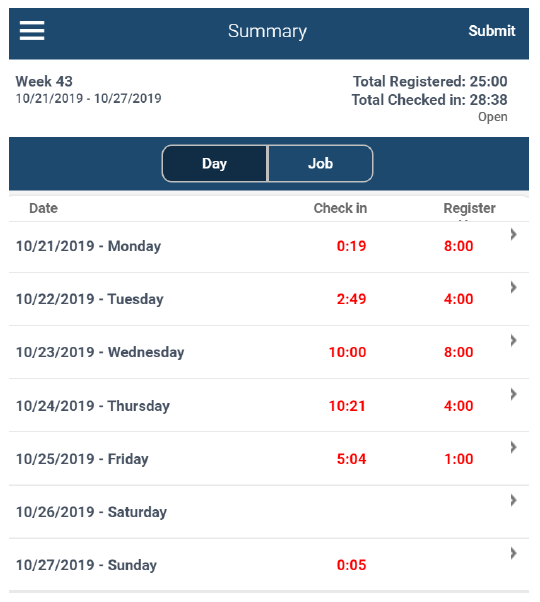Select Monday's 0:19 check-in time
Image resolution: width=540 pixels, height=602 pixels.
point(351,246)
